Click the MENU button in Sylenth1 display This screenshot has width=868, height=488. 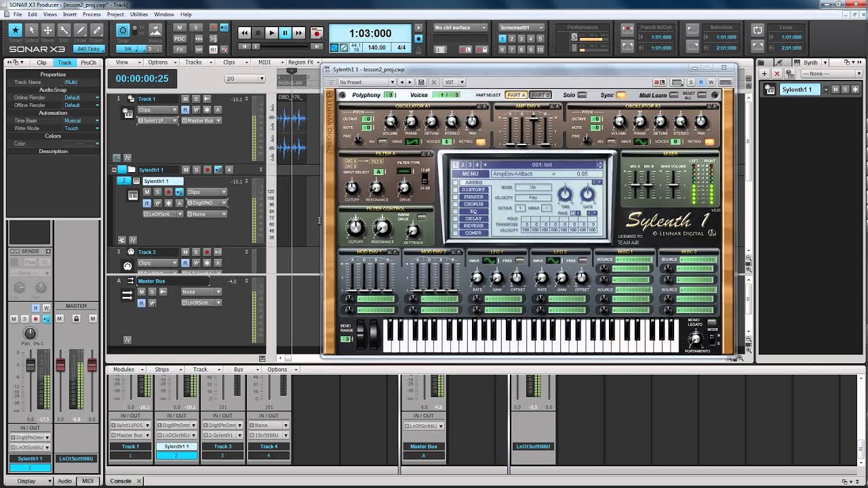coord(470,174)
